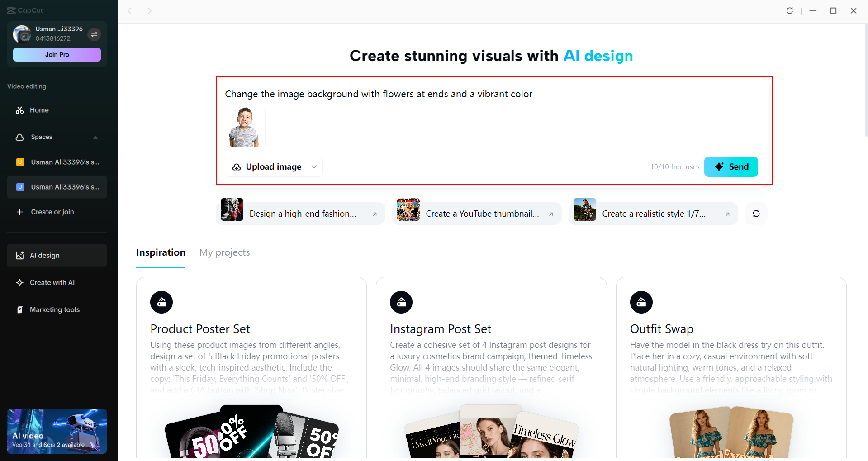The image size is (868, 461).
Task: Click the arrow on YouTube thumbnail chip
Action: coord(551,214)
